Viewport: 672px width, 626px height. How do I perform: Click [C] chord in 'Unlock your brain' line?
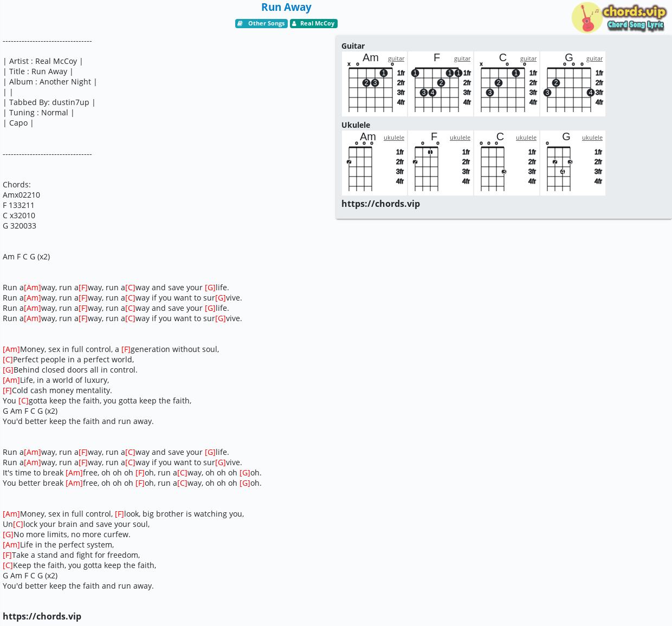[18, 524]
